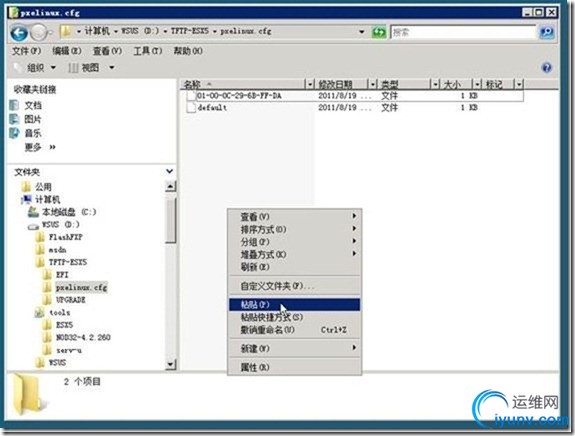Click the EFI folder icon
The width and height of the screenshot is (575, 436).
click(47, 275)
